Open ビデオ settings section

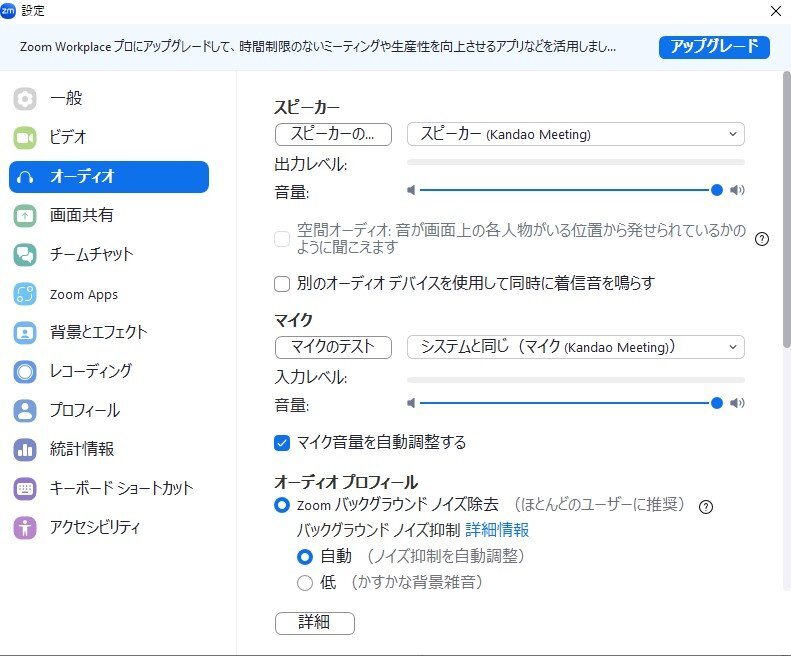[x=109, y=138]
